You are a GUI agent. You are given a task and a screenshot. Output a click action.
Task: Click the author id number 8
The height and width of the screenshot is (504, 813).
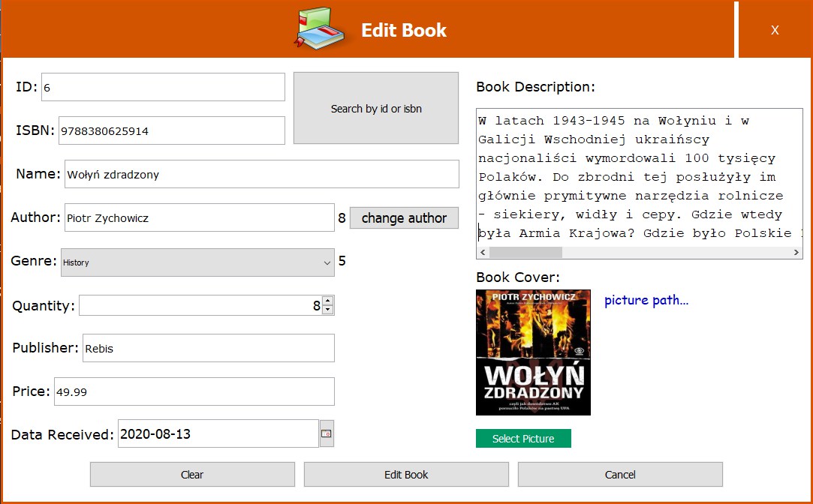(342, 218)
